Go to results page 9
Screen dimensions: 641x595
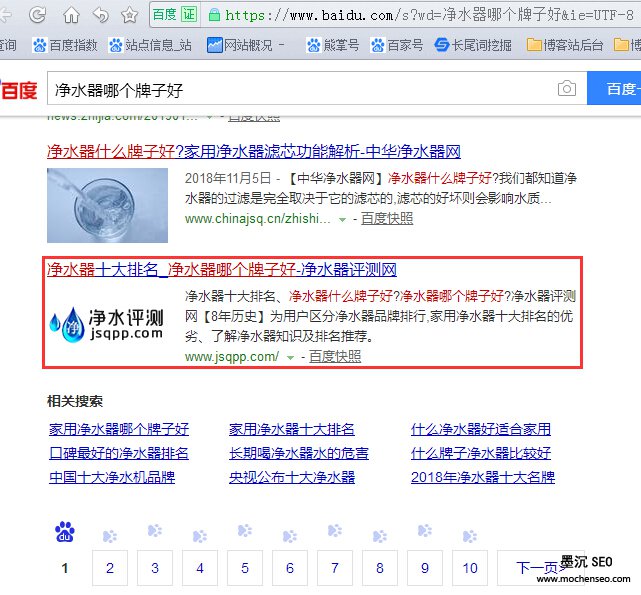425,568
